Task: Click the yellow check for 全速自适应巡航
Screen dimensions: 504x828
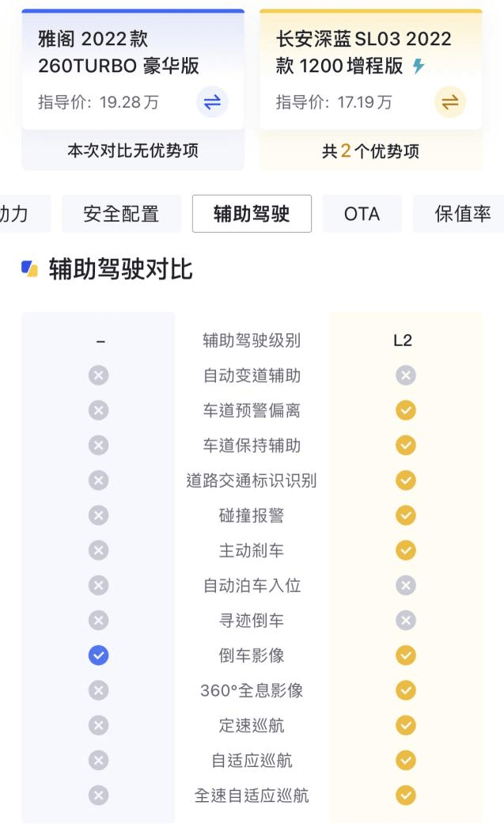Action: (405, 796)
